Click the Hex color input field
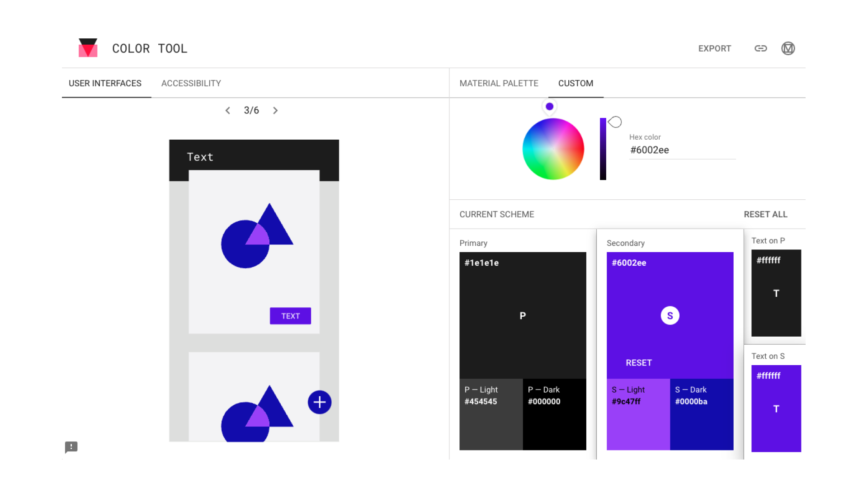This screenshot has width=868, height=488. pyautogui.click(x=682, y=150)
